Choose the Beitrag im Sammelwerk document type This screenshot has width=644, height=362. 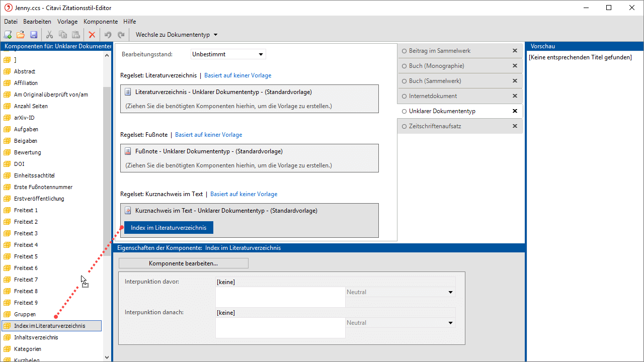tap(440, 51)
